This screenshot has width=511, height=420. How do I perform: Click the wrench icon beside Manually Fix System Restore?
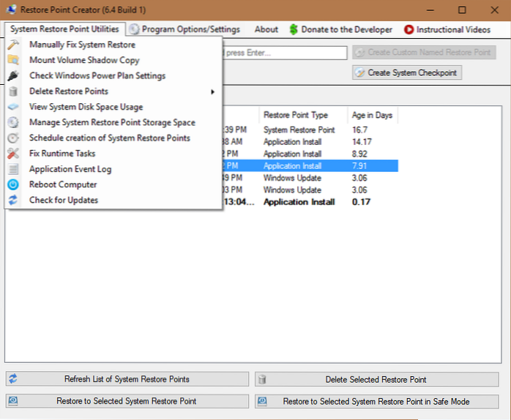click(13, 45)
